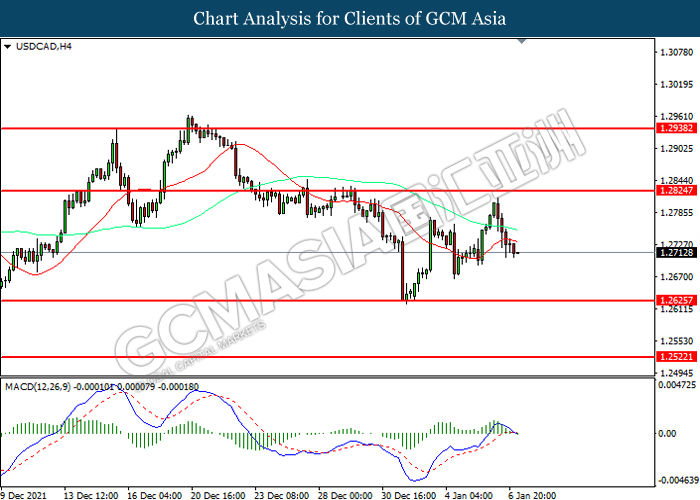
Task: Click the 1.24945 price axis value
Action: [x=676, y=373]
